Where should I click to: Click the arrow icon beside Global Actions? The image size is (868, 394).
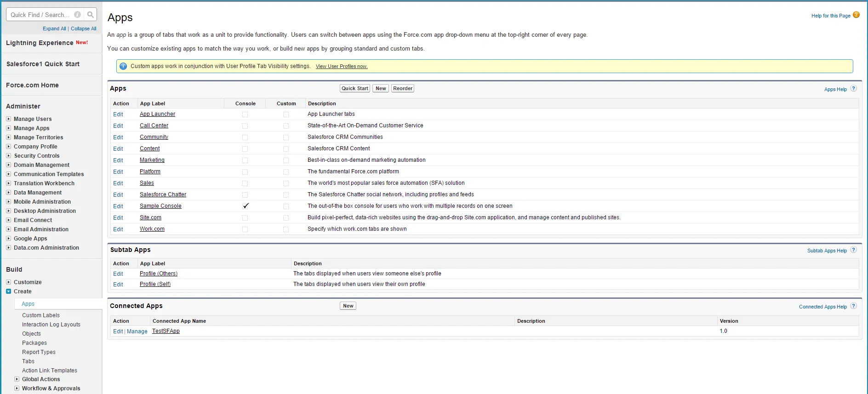(17, 379)
